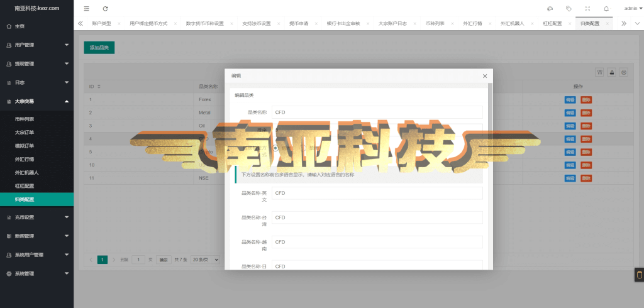644x308 pixels.
Task: Expand the 系统用户管理 sidebar menu
Action: (36, 255)
